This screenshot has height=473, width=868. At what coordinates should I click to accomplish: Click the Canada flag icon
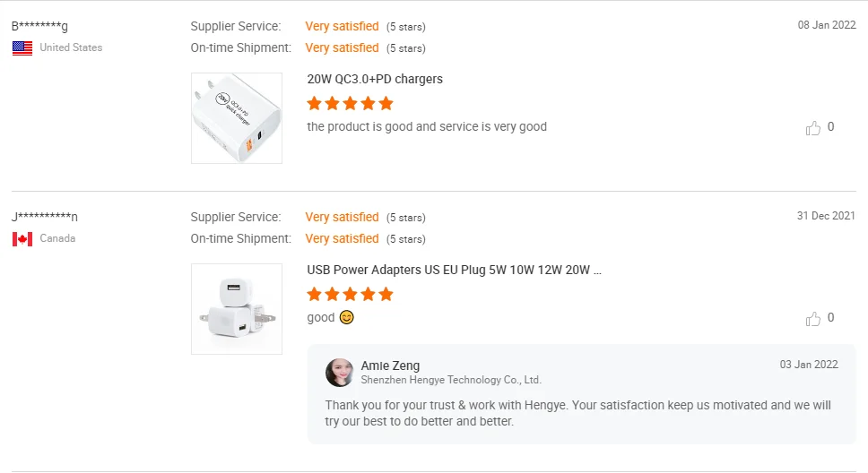(22, 239)
